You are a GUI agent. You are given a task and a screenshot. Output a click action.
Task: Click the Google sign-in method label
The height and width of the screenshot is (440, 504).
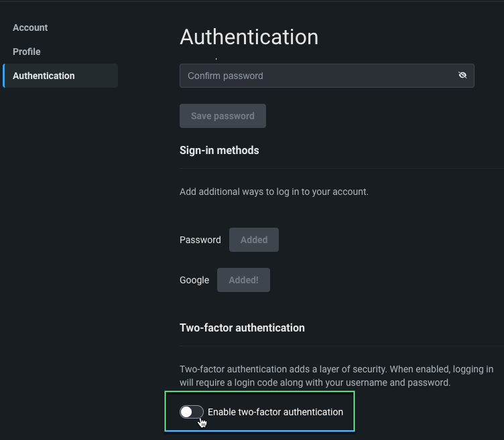pyautogui.click(x=194, y=280)
